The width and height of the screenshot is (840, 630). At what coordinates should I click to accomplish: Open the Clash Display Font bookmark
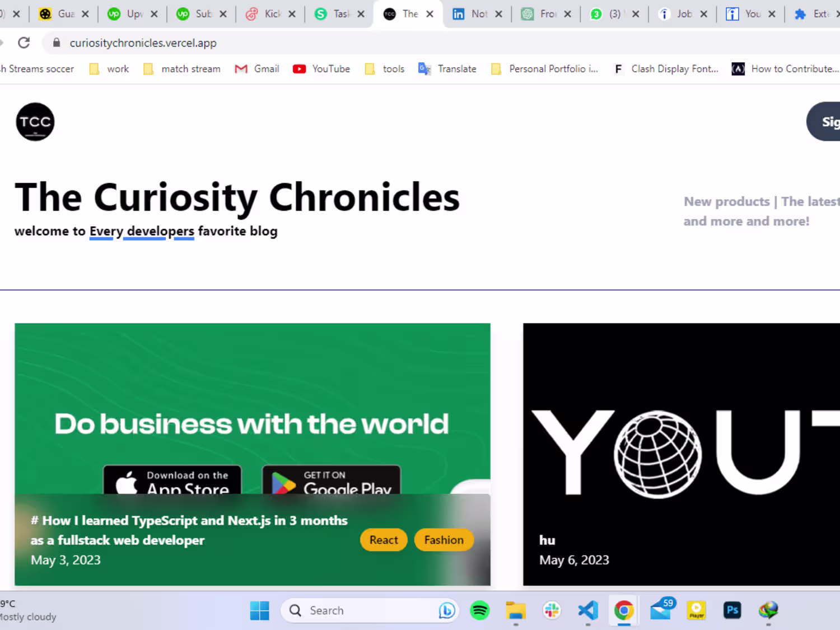pyautogui.click(x=666, y=69)
